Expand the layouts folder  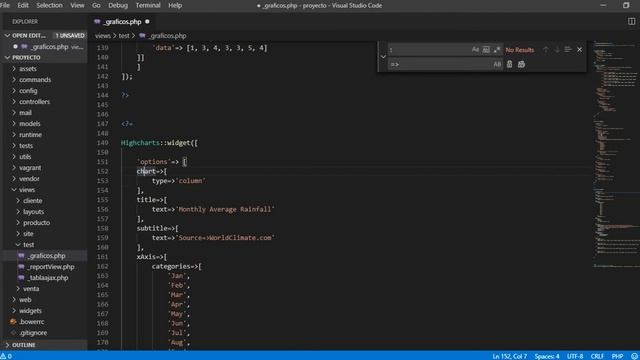(x=33, y=212)
